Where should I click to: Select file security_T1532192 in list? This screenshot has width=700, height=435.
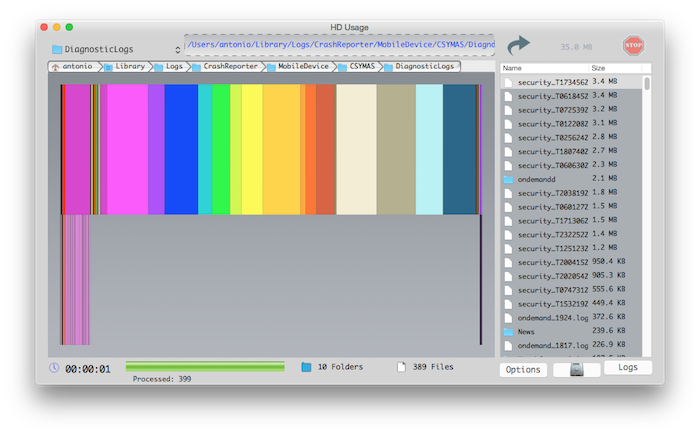point(571,304)
